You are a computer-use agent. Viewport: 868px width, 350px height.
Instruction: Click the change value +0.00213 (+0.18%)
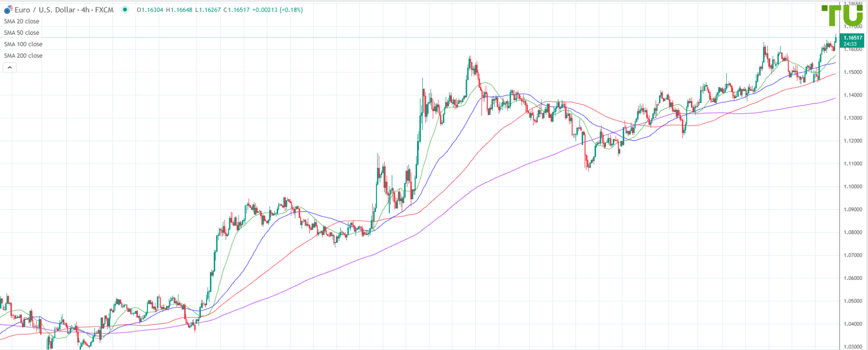[278, 10]
